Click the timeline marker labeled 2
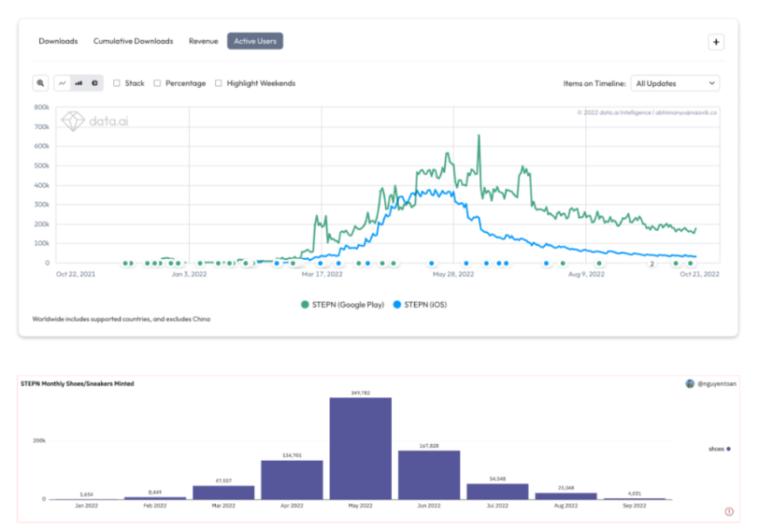The width and height of the screenshot is (759, 532). click(x=652, y=264)
